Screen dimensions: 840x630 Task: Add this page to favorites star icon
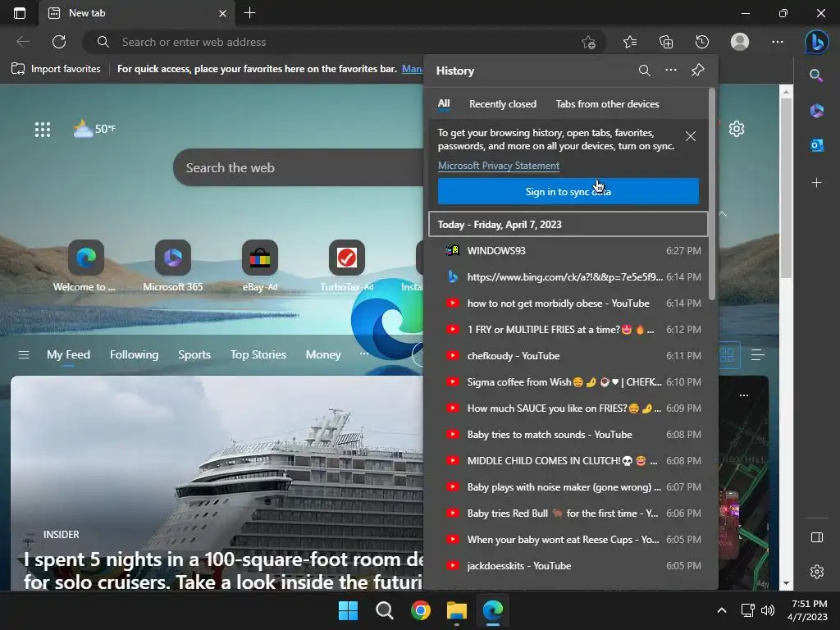[588, 42]
